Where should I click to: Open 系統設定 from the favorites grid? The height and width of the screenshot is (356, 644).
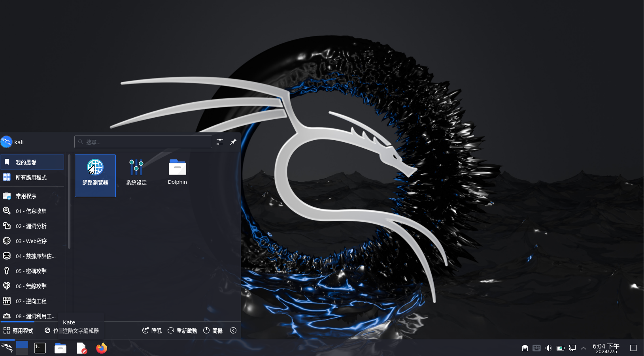136,175
